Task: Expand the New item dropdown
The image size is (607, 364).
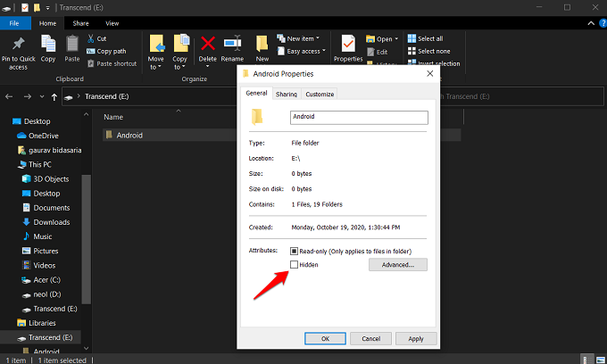Action: coord(318,38)
